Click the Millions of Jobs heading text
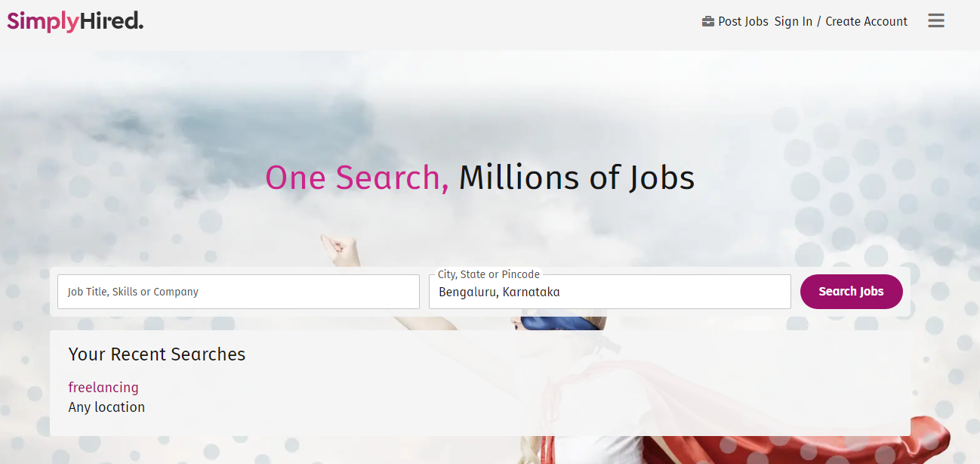Screen dimensions: 980x464 tap(577, 178)
